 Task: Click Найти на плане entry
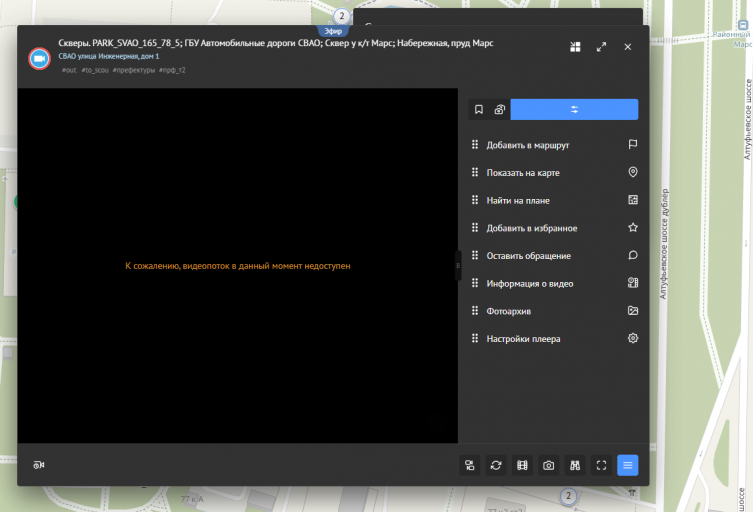click(555, 200)
